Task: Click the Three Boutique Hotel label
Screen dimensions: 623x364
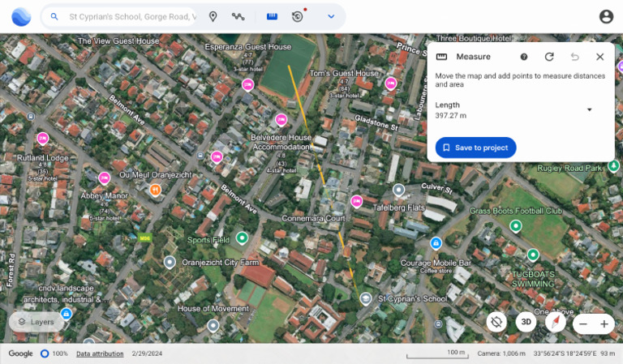Action: [x=473, y=38]
